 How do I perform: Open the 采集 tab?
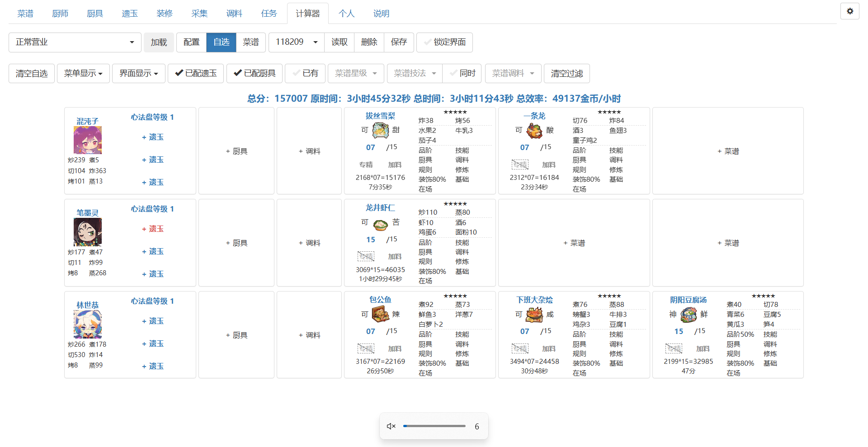point(199,14)
